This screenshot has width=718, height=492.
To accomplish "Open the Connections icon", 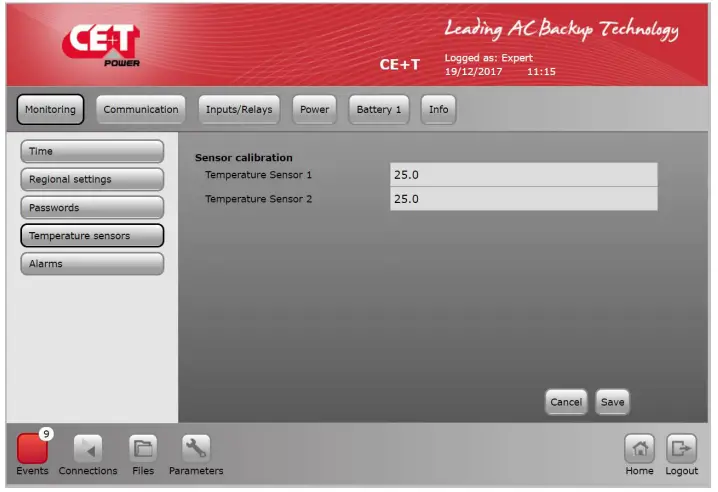I will tap(87, 448).
